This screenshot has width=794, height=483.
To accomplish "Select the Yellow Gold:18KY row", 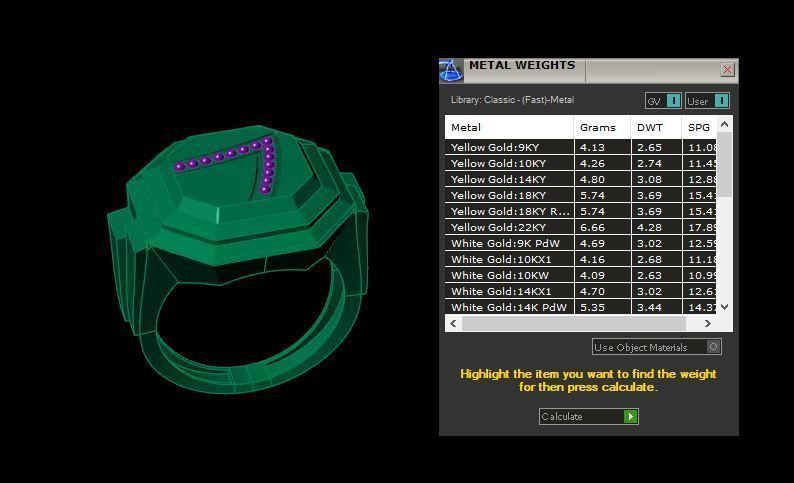I will pos(581,195).
